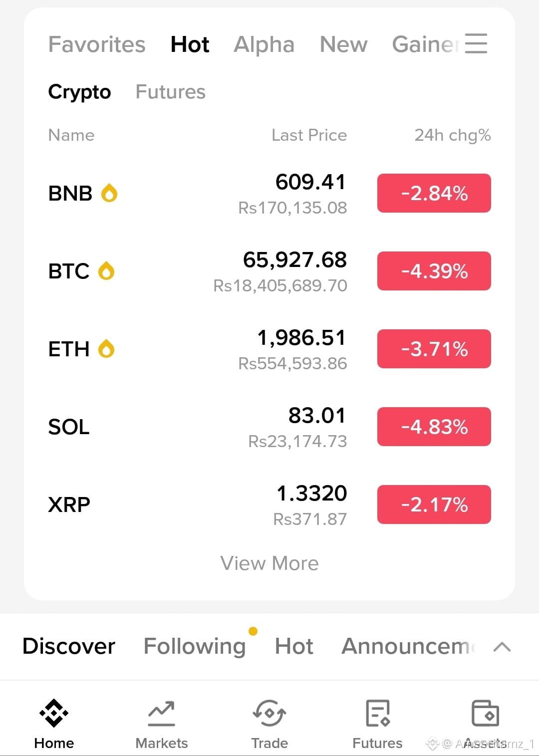Select the Alpha tab
This screenshot has height=756, width=539.
coord(264,44)
